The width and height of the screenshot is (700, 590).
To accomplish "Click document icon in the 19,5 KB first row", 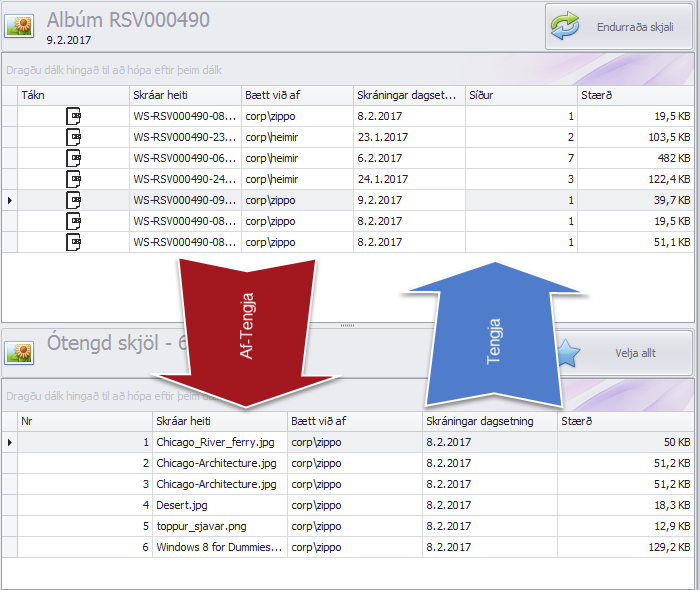I will [x=73, y=116].
